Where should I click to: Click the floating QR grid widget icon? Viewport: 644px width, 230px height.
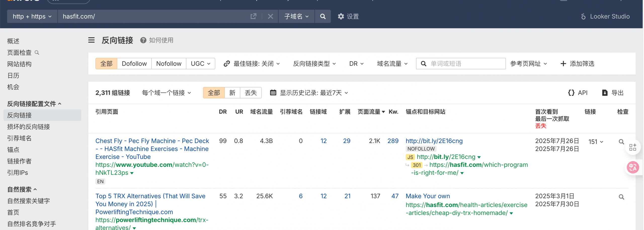(633, 147)
